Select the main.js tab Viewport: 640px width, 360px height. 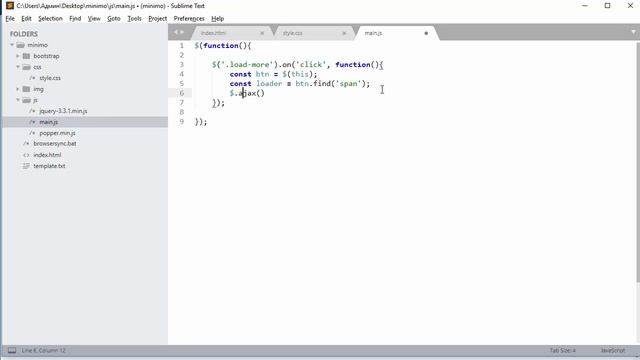tap(373, 33)
